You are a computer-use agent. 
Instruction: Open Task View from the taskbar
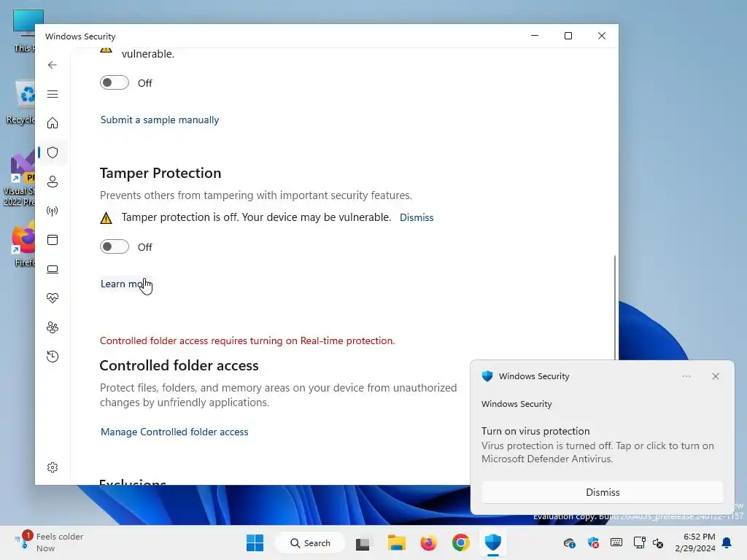pyautogui.click(x=363, y=542)
